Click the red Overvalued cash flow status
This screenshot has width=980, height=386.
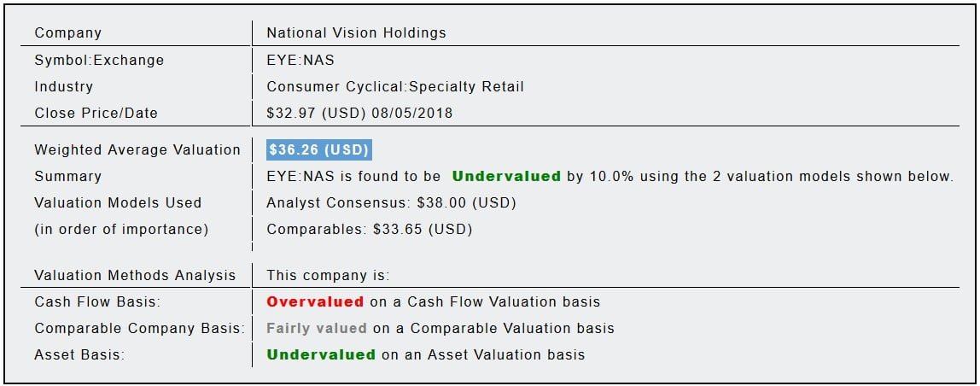pyautogui.click(x=315, y=301)
